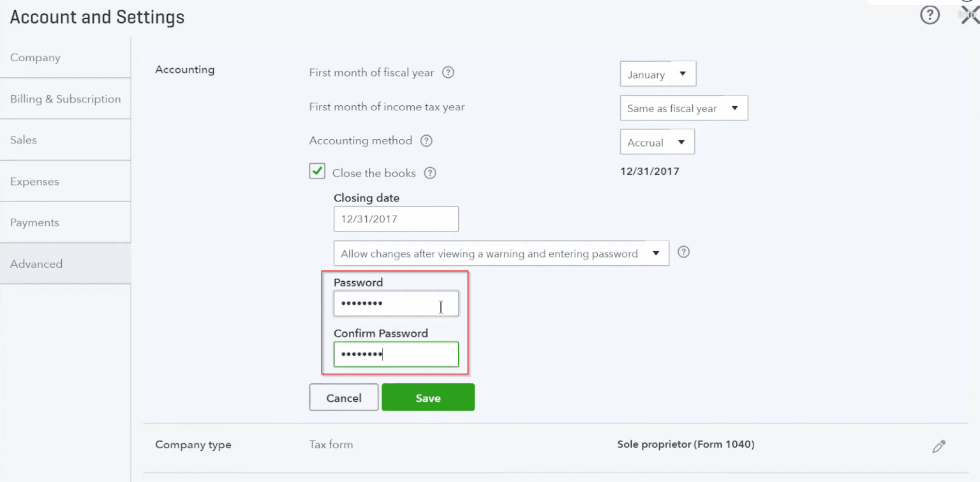Click the Close the books help icon
980x482 pixels.
[430, 173]
